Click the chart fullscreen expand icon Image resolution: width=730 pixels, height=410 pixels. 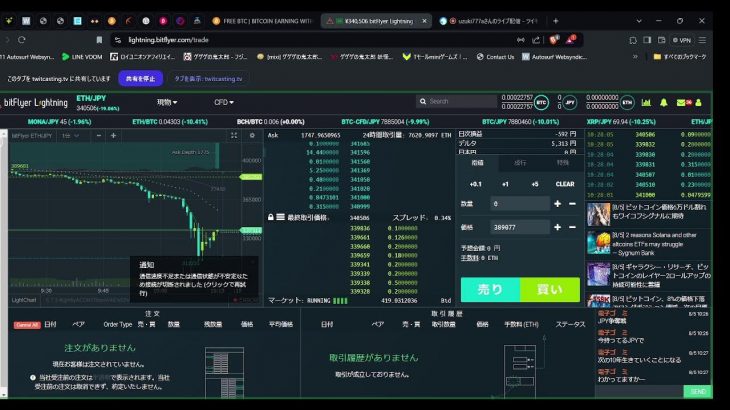[x=234, y=135]
